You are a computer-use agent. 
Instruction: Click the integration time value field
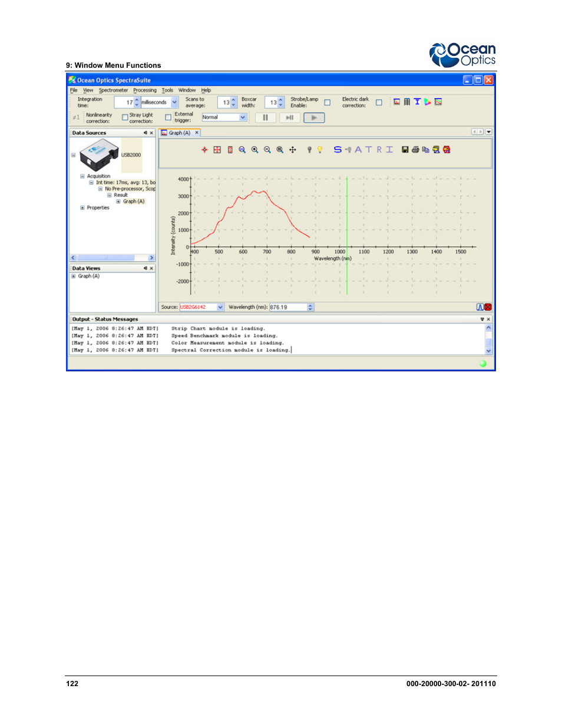click(124, 103)
